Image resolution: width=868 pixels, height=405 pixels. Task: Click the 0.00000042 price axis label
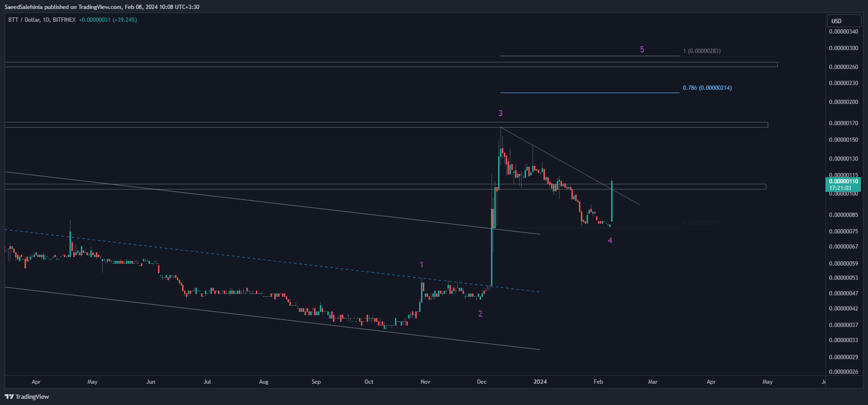843,309
